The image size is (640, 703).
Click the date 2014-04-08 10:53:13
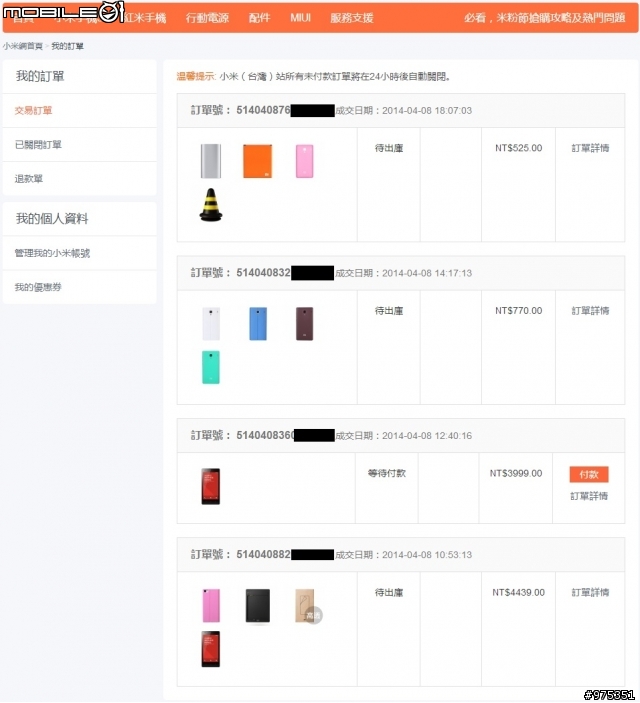tap(427, 555)
